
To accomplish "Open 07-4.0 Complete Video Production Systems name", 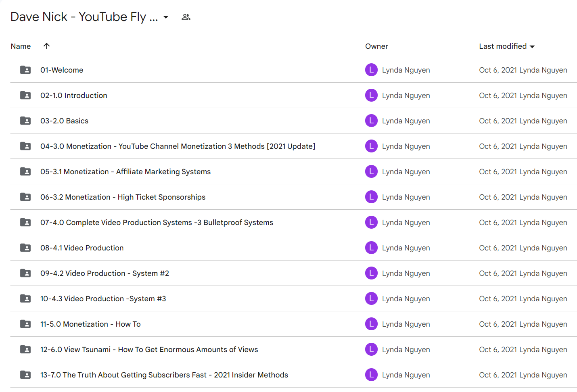I will pyautogui.click(x=157, y=223).
